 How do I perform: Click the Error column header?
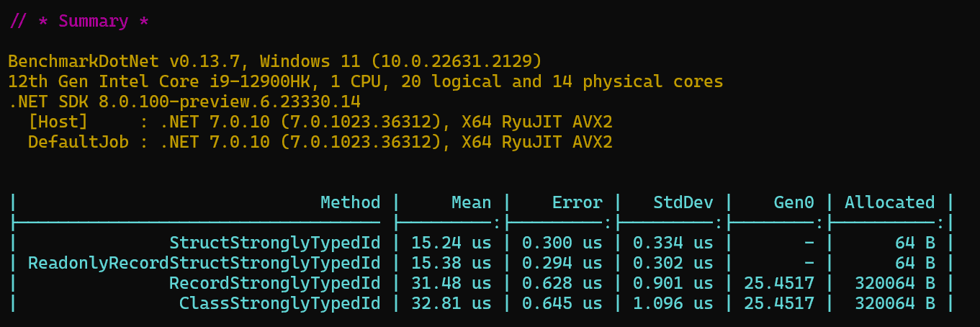click(577, 202)
